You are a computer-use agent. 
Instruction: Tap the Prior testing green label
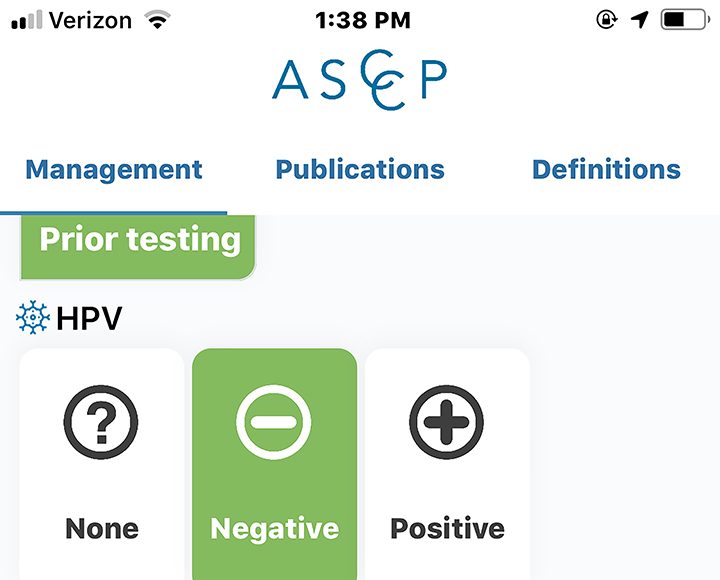coord(138,247)
